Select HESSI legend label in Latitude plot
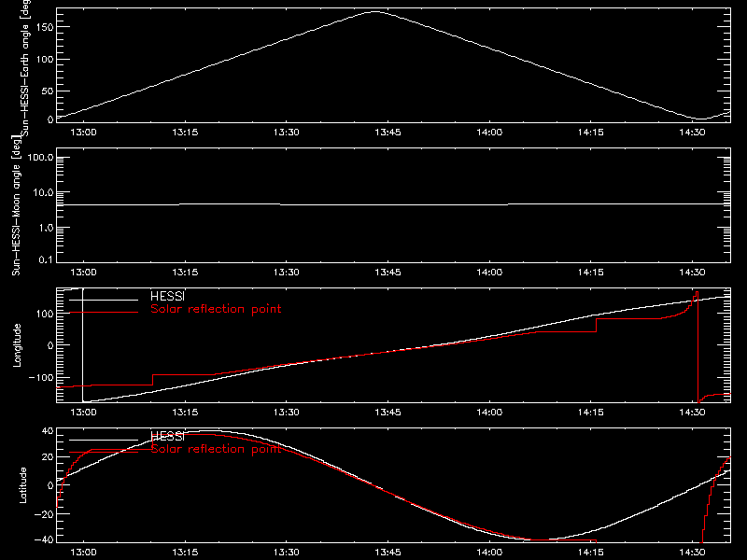747x560 pixels. (x=167, y=437)
